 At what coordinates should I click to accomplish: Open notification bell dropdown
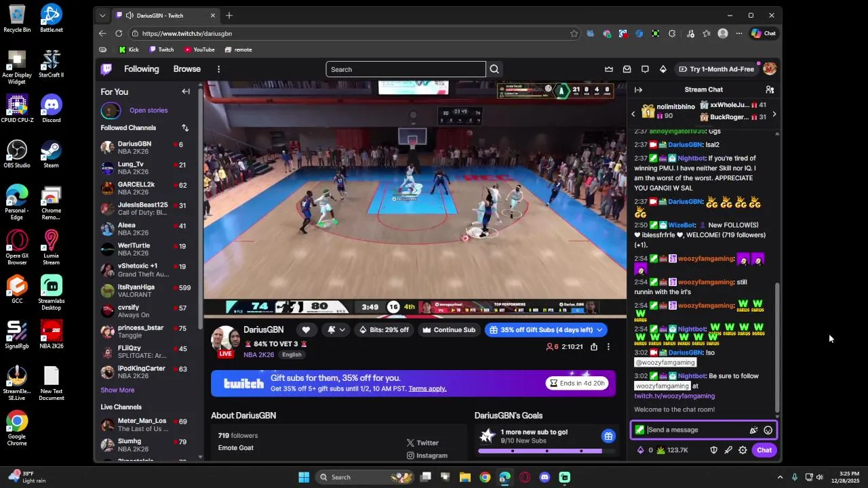pos(336,330)
